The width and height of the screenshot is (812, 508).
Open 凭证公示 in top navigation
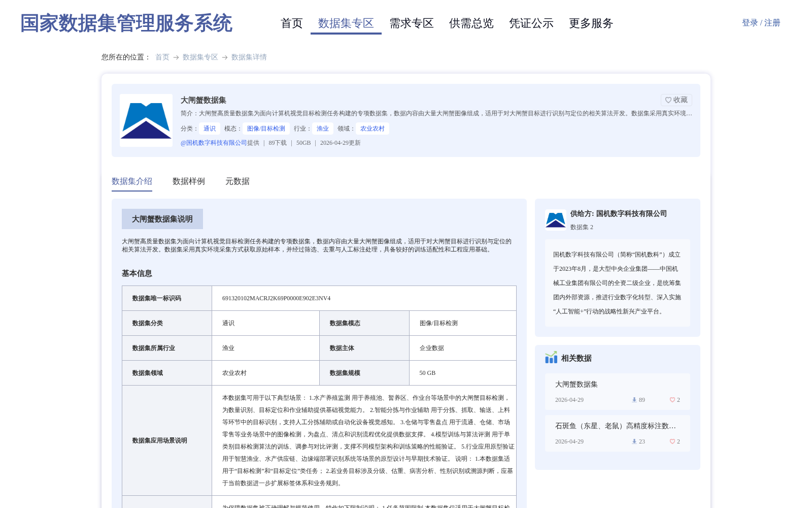click(x=531, y=23)
